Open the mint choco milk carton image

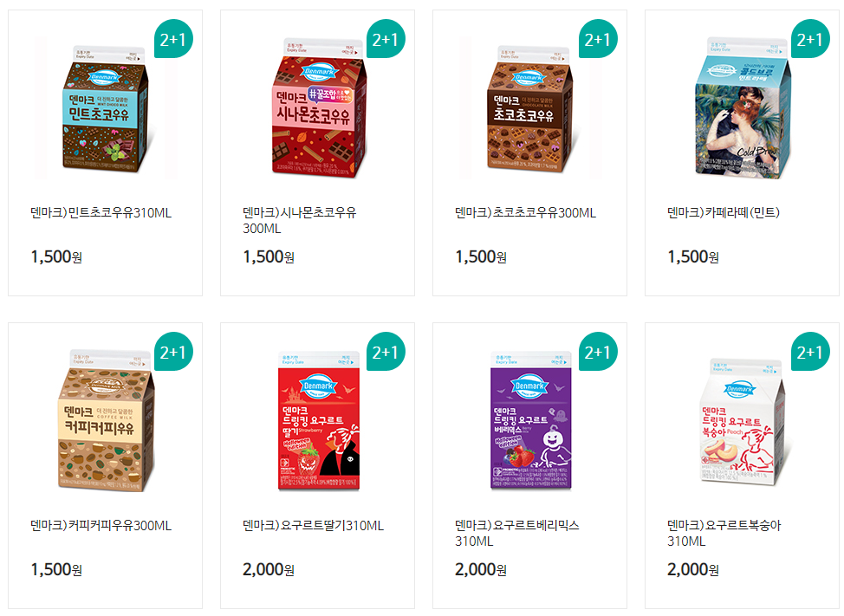pyautogui.click(x=105, y=109)
